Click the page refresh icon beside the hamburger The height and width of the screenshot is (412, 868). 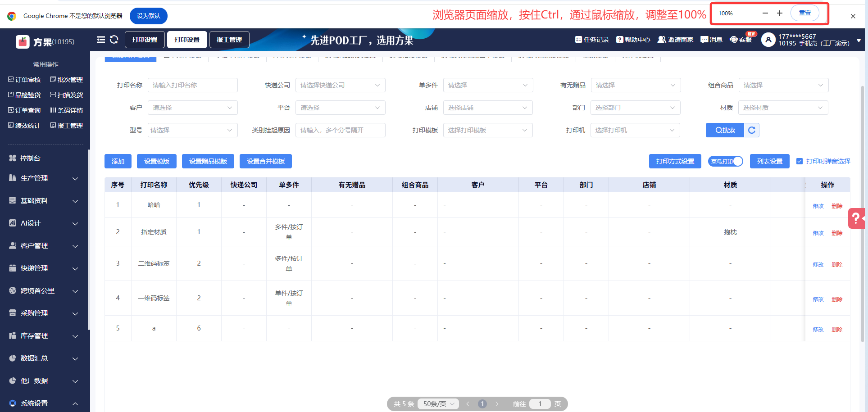coord(114,40)
